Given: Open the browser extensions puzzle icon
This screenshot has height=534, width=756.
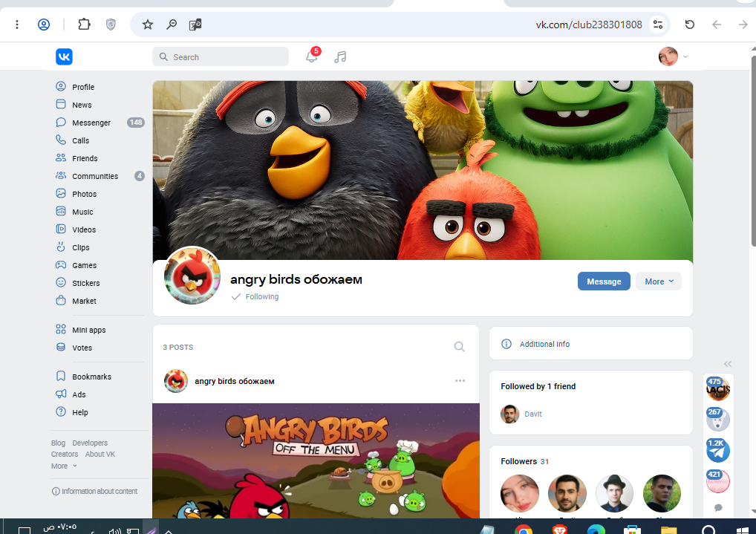Looking at the screenshot, I should coord(85,24).
